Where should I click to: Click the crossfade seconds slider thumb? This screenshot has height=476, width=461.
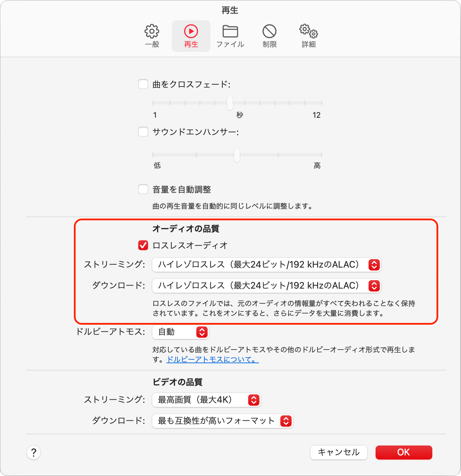coord(230,103)
